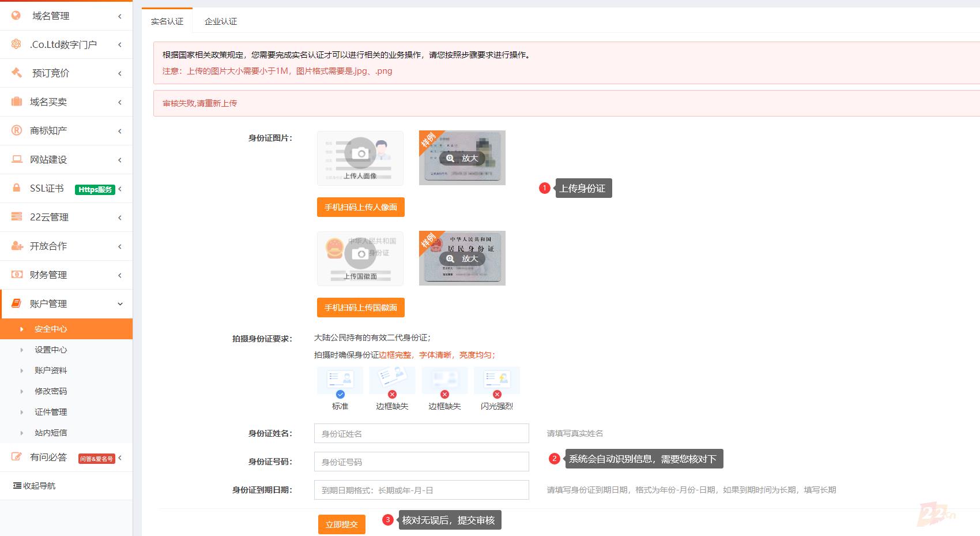980x536 pixels.
Task: Click the 域名管理 sidebar icon
Action: point(16,16)
